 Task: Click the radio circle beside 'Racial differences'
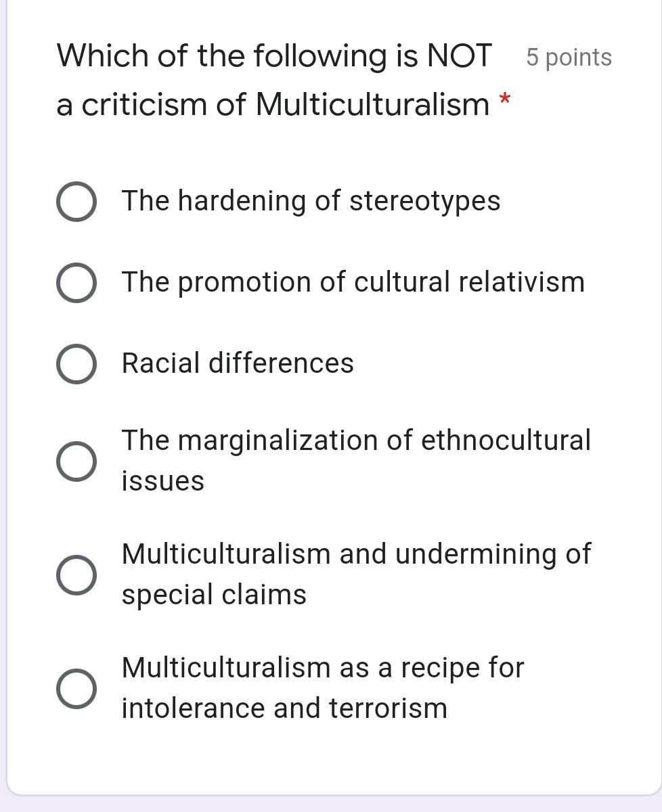click(76, 363)
